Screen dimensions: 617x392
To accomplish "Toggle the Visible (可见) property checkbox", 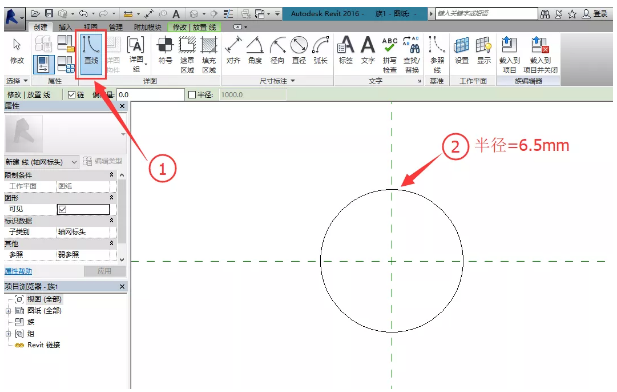I will (62, 209).
